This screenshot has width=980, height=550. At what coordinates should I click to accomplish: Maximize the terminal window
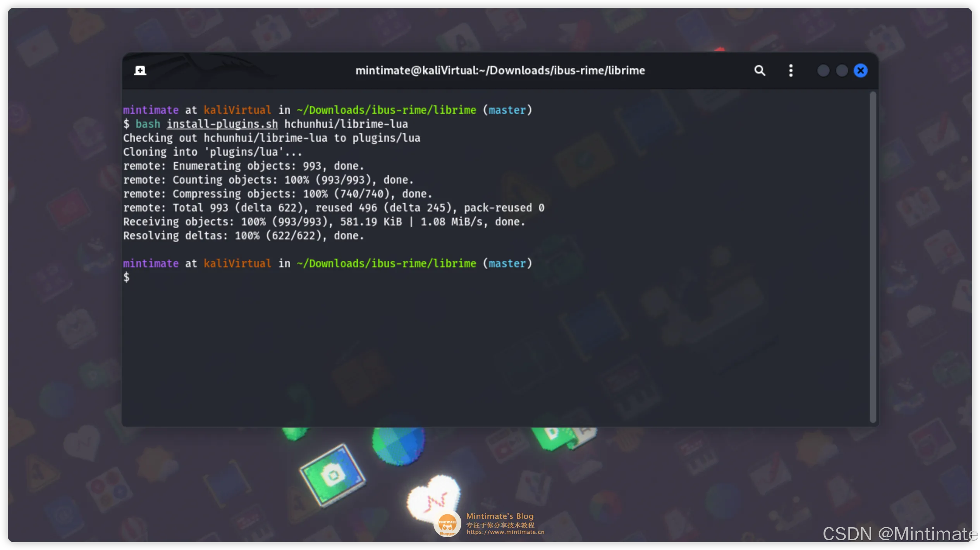click(842, 70)
